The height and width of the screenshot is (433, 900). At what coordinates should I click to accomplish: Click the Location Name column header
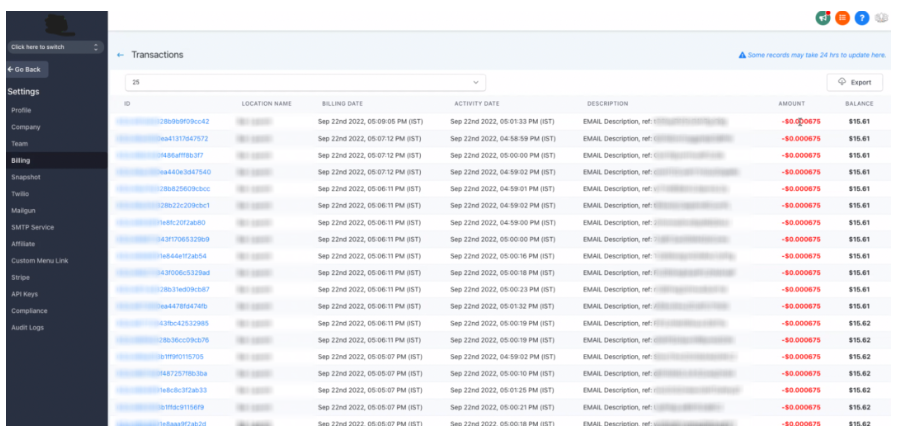click(x=266, y=104)
